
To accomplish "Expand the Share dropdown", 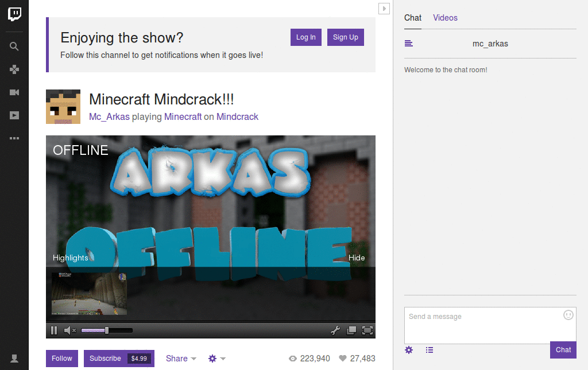I will click(181, 359).
